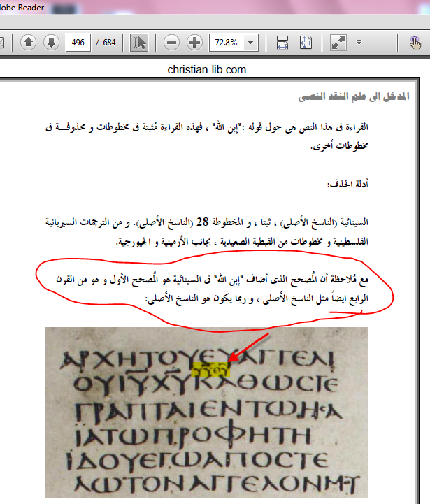Click the yellow highlighted correction in manuscript

(x=210, y=369)
